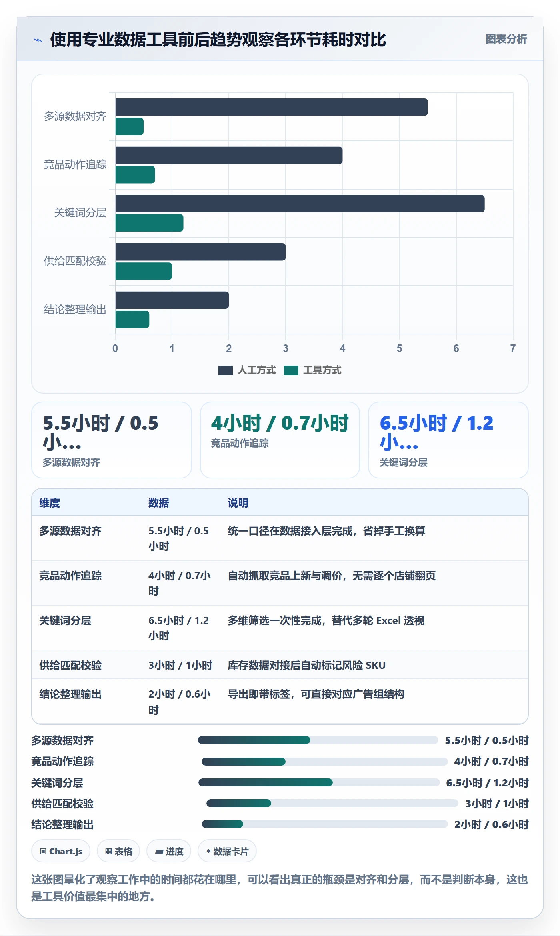The height and width of the screenshot is (936, 560).
Task: Click the table cell 3小时 / 1小时
Action: (x=180, y=665)
